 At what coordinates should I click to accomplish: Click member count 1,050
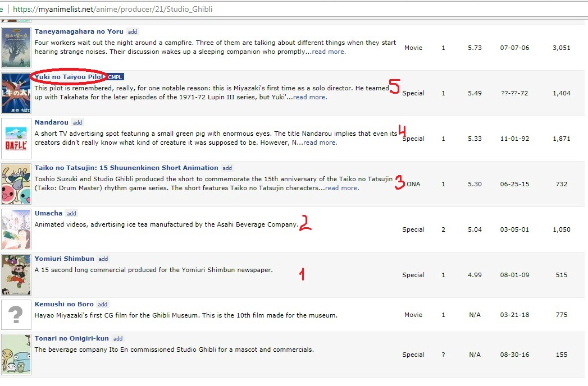tap(562, 229)
